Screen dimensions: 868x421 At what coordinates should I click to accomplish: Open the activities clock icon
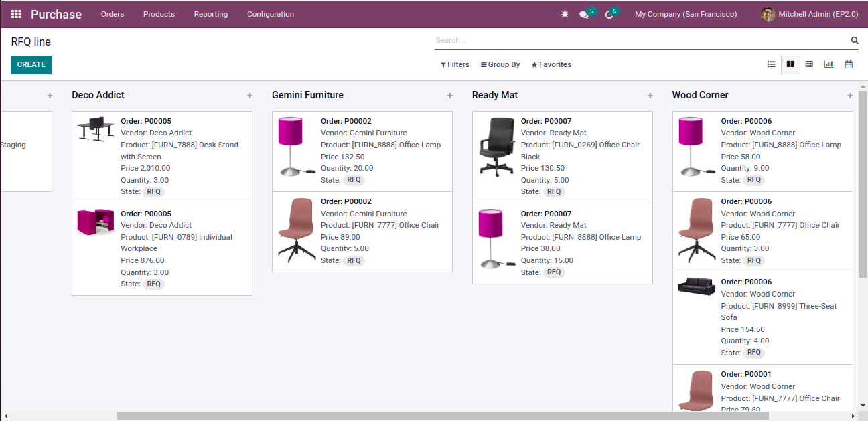[609, 14]
